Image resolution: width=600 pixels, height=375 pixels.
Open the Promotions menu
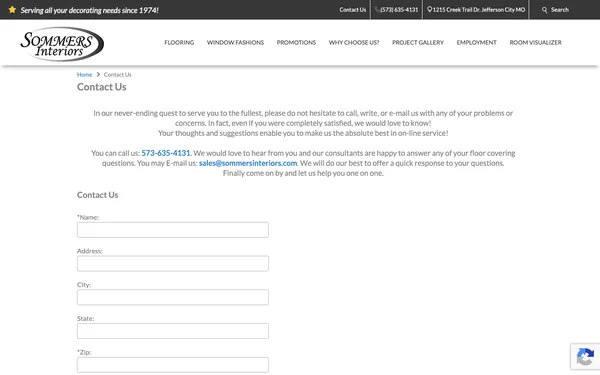pyautogui.click(x=296, y=42)
